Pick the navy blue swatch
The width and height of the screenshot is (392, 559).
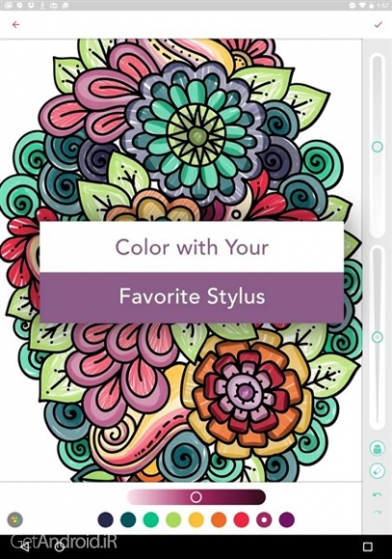coord(106,519)
